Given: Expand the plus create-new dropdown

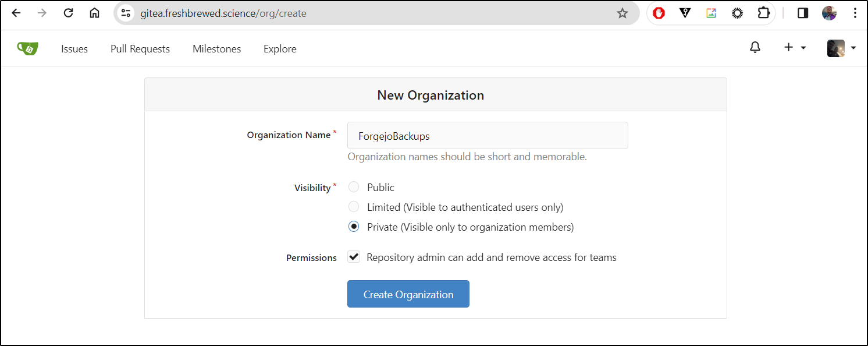Looking at the screenshot, I should click(x=795, y=48).
